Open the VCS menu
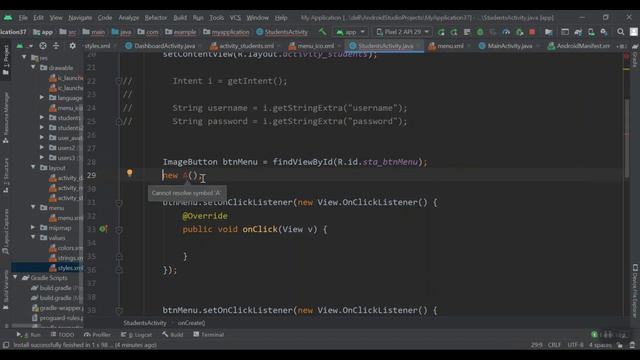This screenshot has width=640, height=360. click(x=235, y=18)
